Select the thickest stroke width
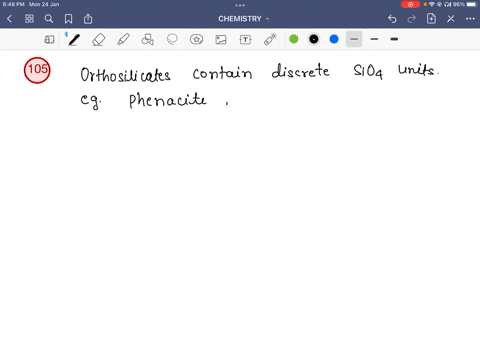Image resolution: width=480 pixels, height=360 pixels. 394,39
